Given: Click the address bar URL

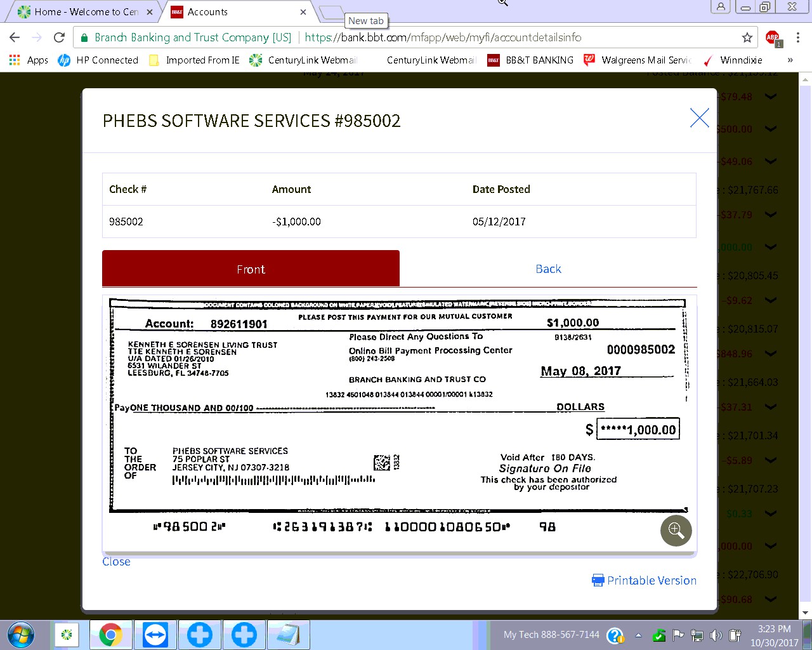Looking at the screenshot, I should click(443, 37).
